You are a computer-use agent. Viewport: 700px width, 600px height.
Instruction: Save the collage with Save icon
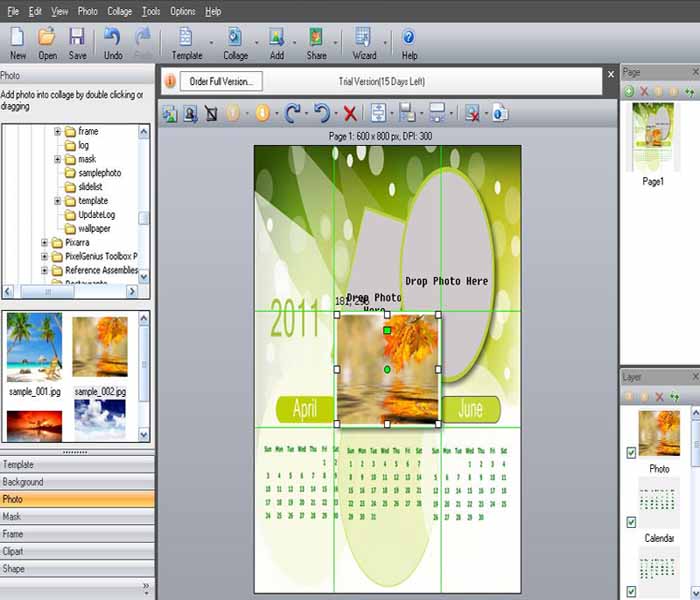click(x=77, y=43)
